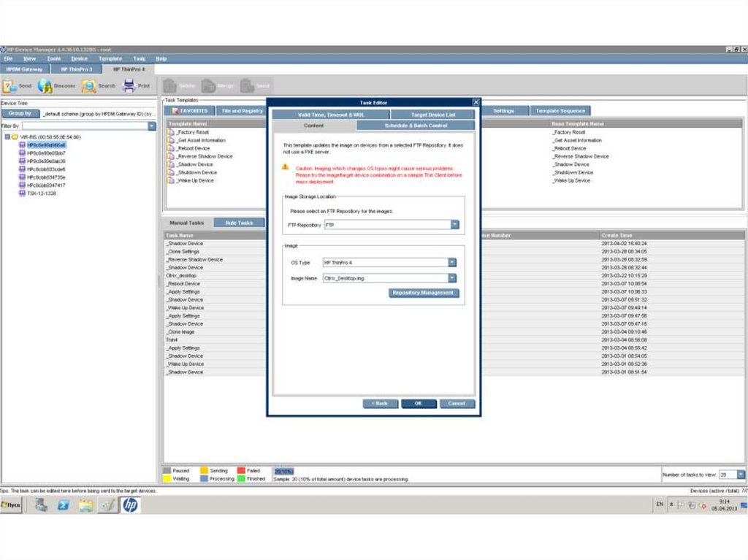Click the Back button in Task Editor
The image size is (748, 560).
(x=380, y=404)
